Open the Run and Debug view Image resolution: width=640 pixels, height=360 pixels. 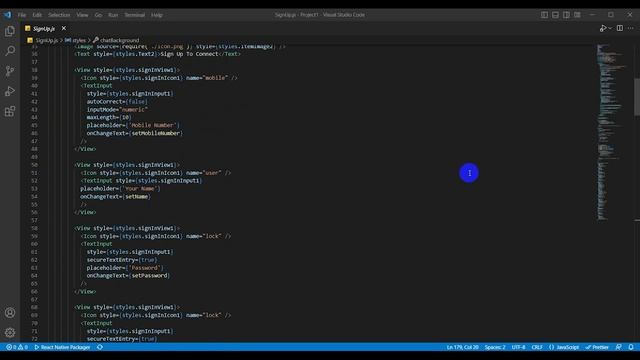[10, 91]
